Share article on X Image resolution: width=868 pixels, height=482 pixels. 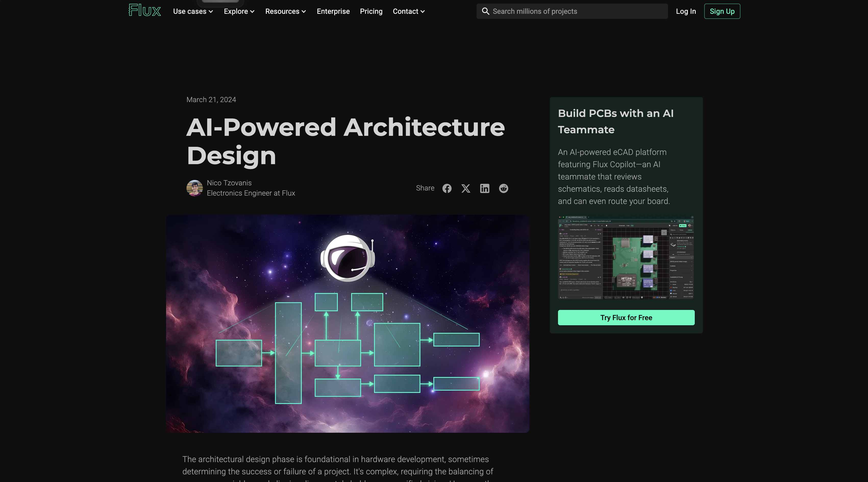(x=466, y=188)
